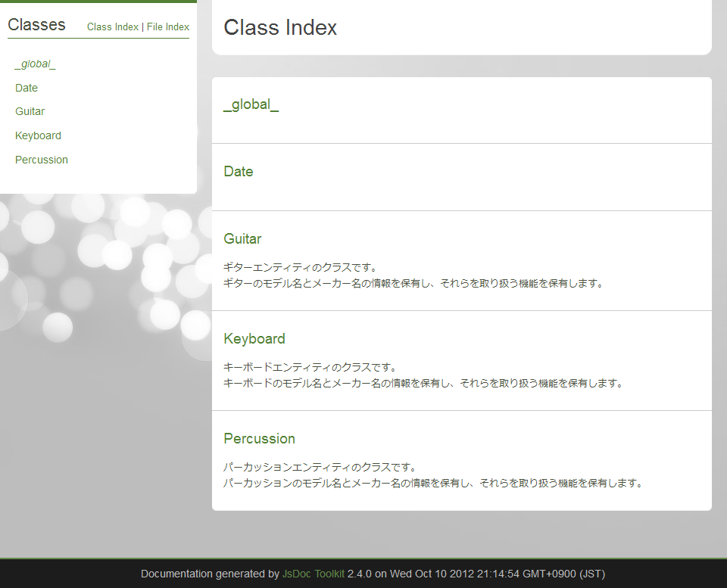Viewport: 727px width, 588px height.
Task: Select the Percussion class description text
Action: tap(432, 475)
